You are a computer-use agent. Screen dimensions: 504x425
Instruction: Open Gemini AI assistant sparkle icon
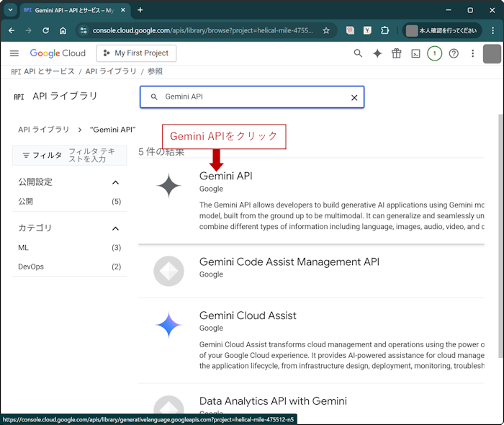[x=377, y=53]
